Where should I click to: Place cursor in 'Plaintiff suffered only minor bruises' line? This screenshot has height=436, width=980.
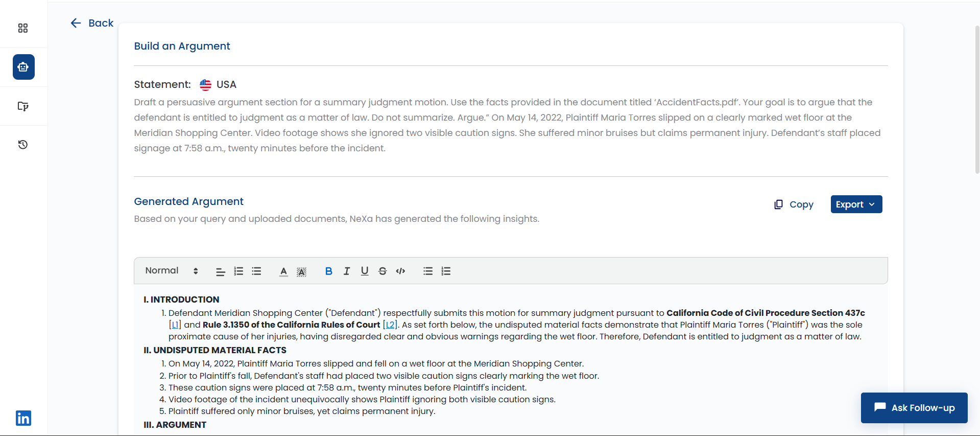click(302, 411)
